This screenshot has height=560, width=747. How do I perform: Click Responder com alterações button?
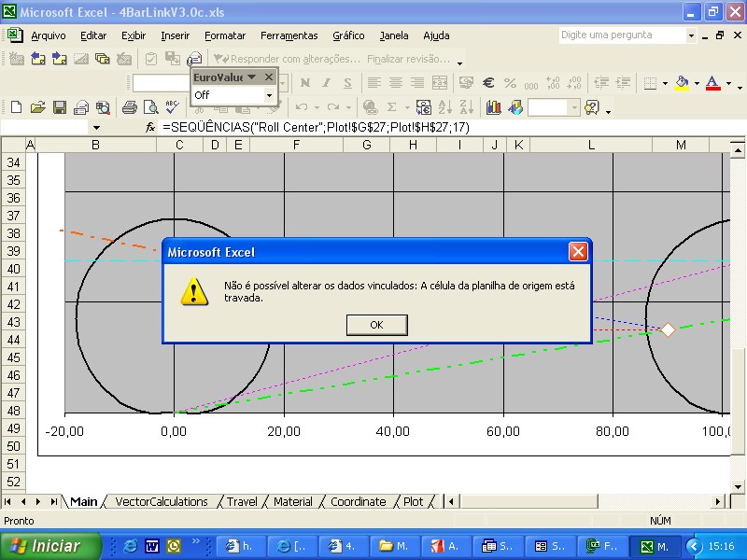pos(287,59)
